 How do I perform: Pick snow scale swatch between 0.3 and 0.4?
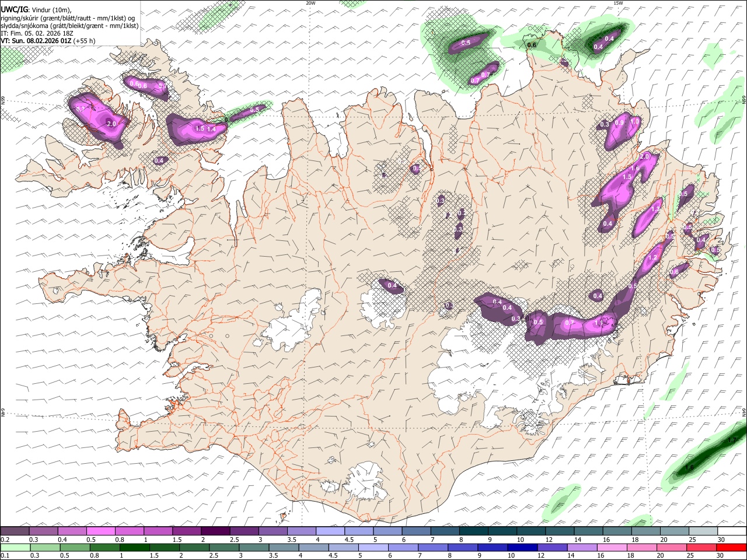43,531
